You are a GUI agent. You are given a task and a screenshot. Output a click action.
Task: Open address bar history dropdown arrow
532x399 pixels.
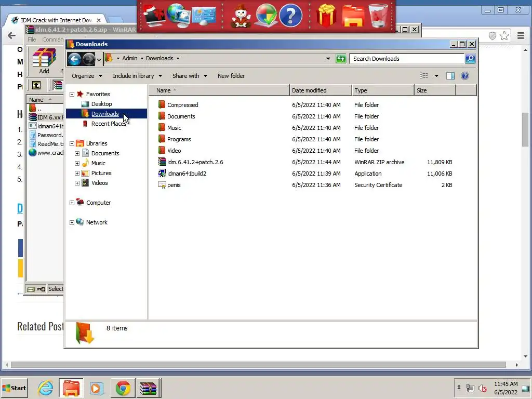click(328, 59)
